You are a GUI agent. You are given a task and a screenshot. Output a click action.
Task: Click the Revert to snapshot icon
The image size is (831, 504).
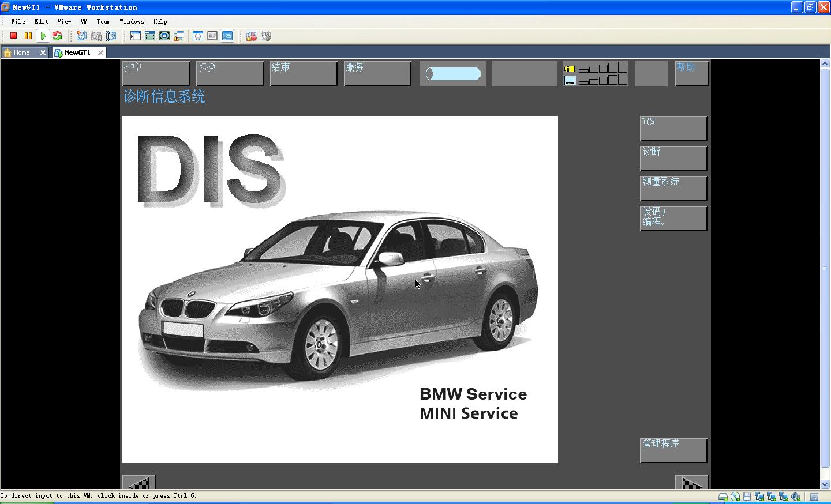click(96, 36)
